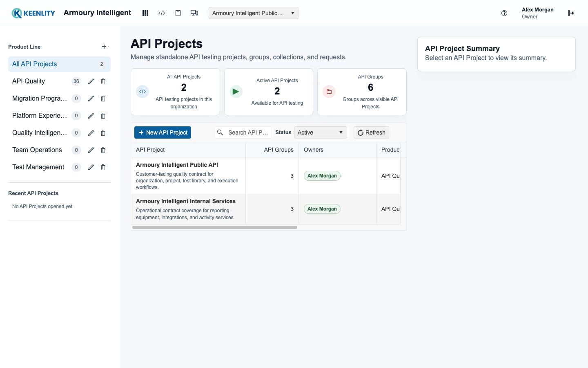
Task: Click the table's horizontal scrollbar
Action: click(215, 227)
